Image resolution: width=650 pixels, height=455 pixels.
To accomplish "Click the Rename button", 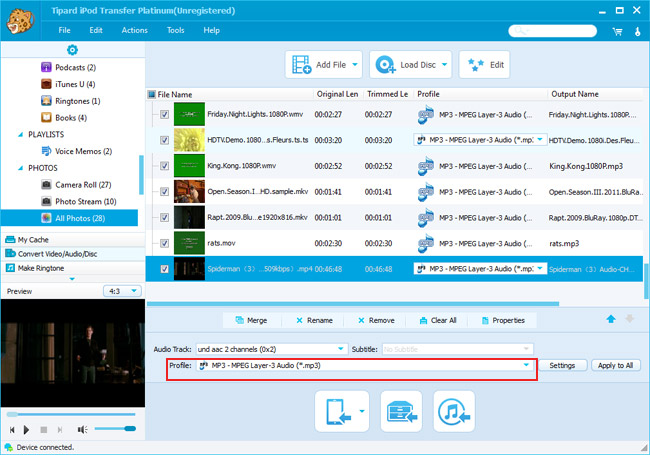I will (314, 320).
